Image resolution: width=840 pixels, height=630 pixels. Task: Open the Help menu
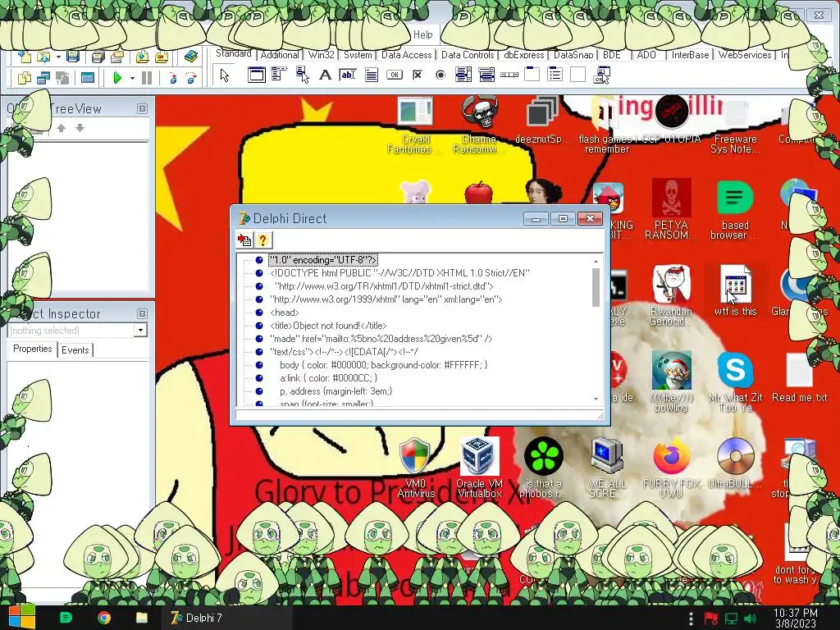[422, 34]
